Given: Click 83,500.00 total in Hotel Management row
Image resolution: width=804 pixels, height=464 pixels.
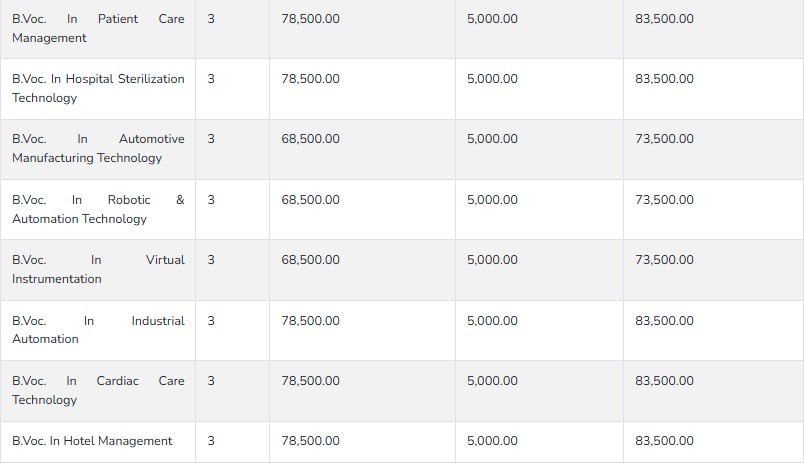Looking at the screenshot, I should [664, 441].
